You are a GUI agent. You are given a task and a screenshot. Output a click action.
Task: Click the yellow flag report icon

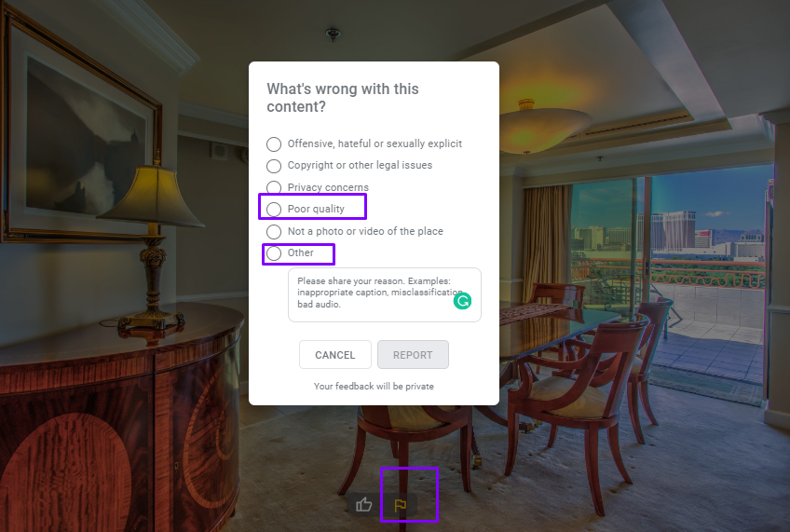pos(401,505)
